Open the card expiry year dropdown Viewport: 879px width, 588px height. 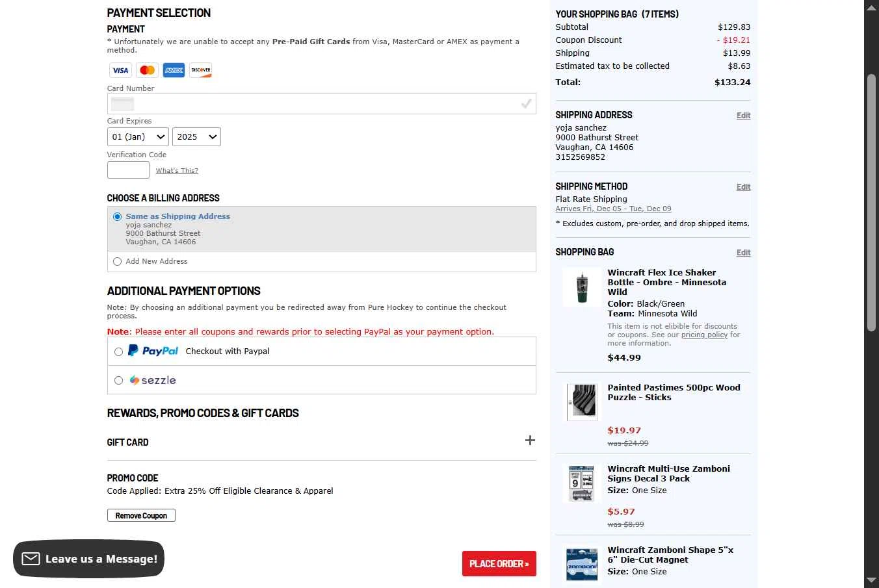(196, 136)
